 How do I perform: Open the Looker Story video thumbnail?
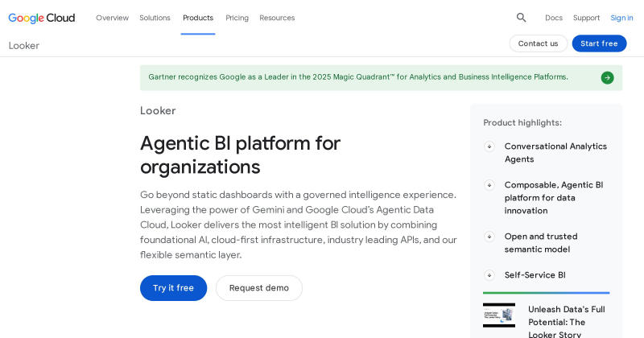coord(499,315)
